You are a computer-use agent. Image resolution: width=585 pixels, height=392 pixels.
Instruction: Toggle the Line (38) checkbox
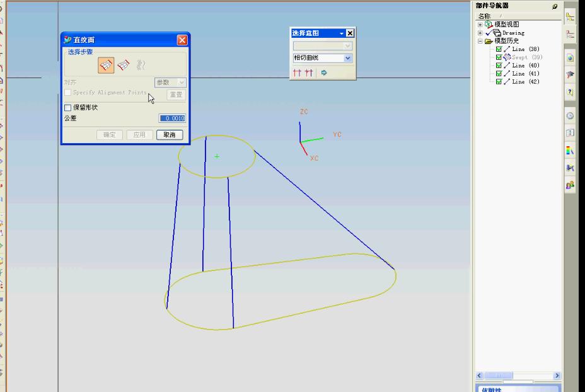coord(499,49)
